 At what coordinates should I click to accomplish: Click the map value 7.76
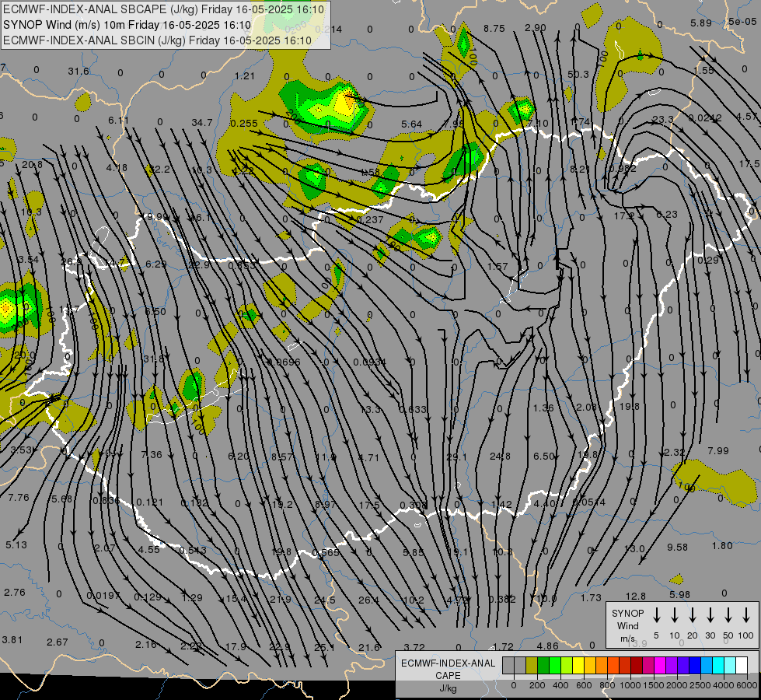(x=19, y=498)
